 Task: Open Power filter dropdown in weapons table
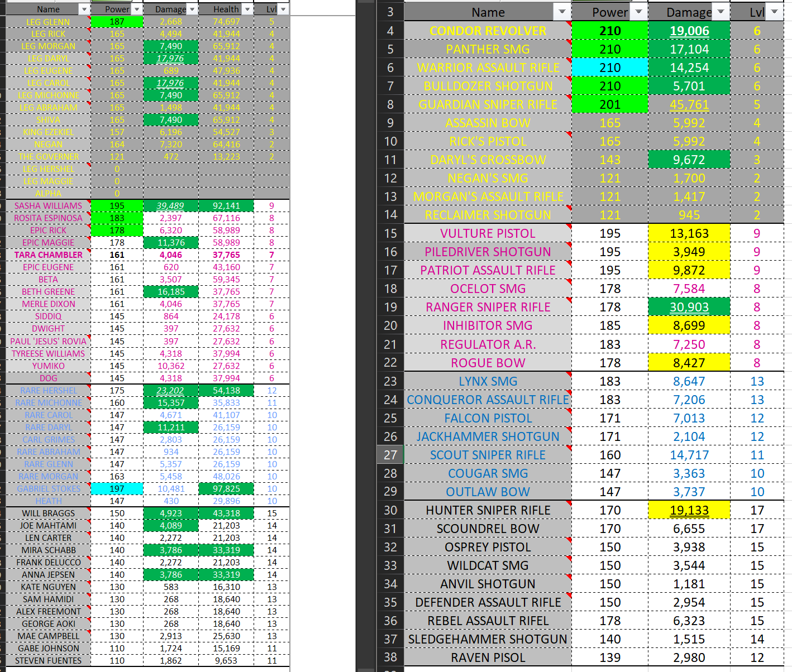tap(638, 12)
